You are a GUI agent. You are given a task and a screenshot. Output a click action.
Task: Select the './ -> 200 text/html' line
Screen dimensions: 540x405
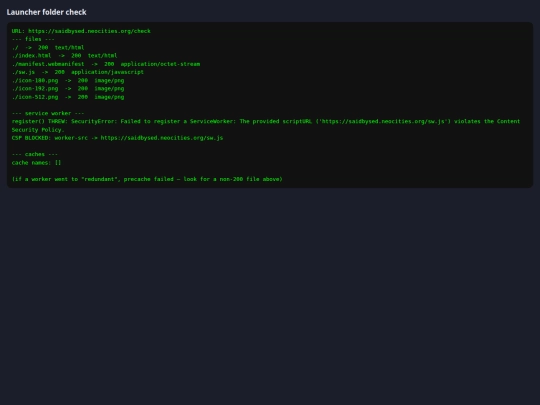pos(48,48)
